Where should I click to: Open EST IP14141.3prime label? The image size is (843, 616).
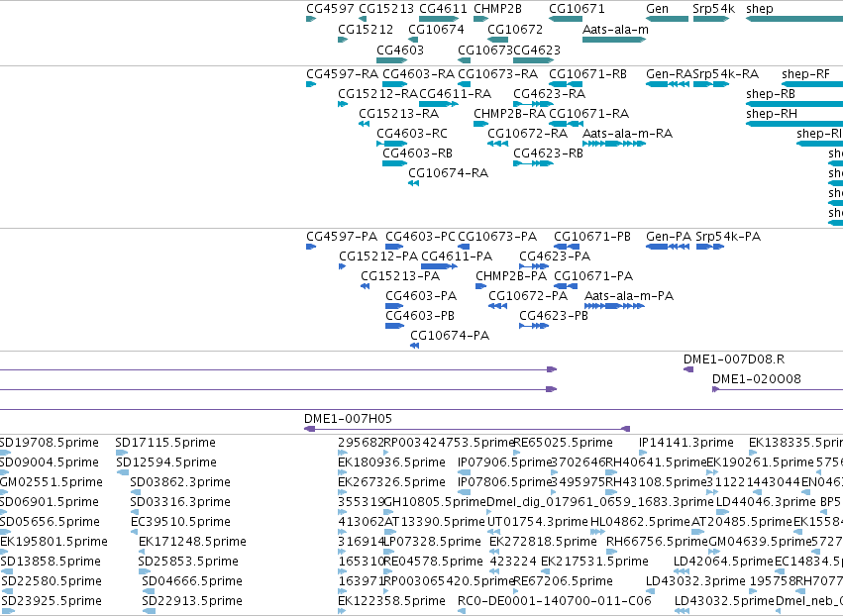click(x=686, y=443)
